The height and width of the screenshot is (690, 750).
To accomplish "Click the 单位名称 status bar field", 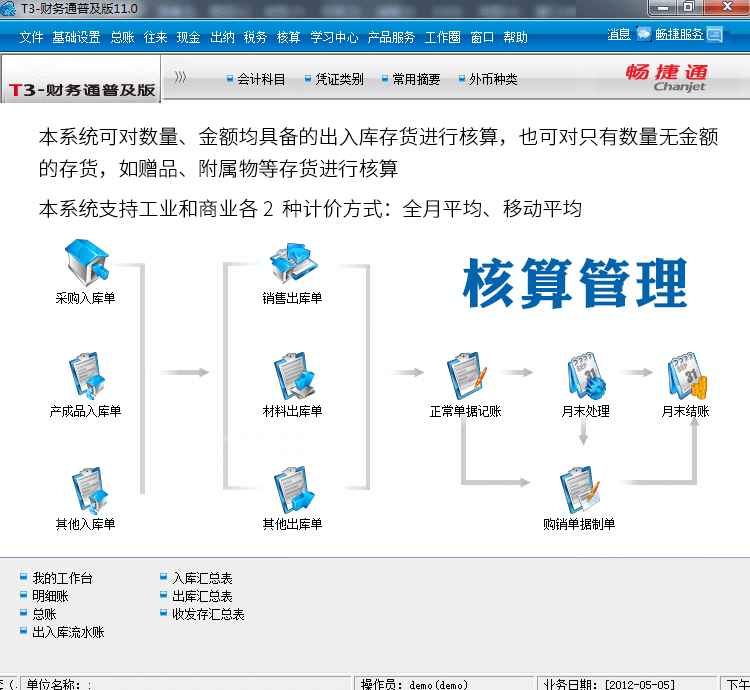I will 186,684.
